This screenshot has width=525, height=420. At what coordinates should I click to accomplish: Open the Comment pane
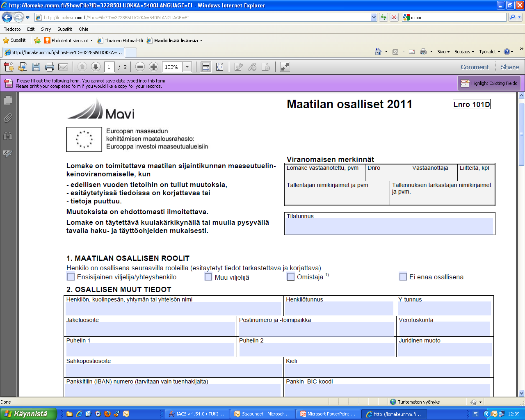point(475,67)
